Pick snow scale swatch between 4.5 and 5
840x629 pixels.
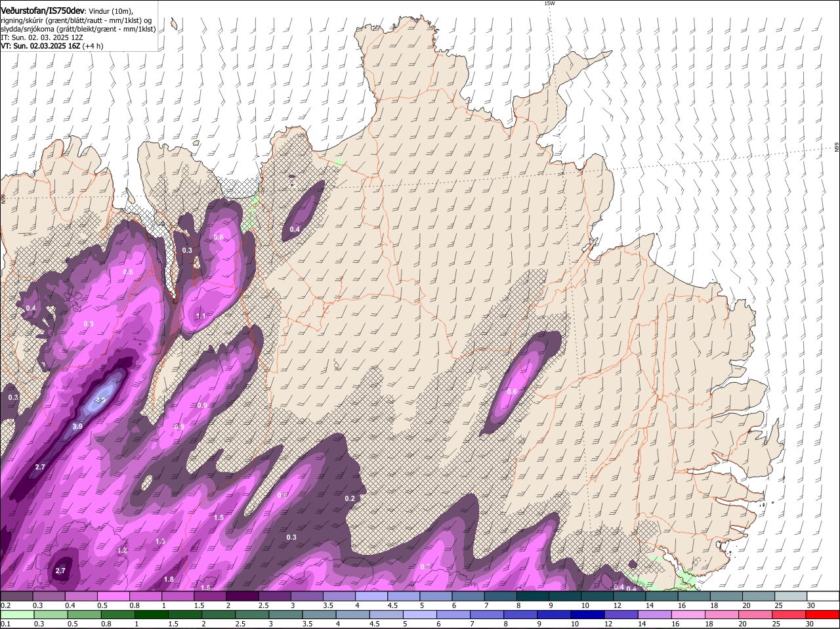[404, 596]
